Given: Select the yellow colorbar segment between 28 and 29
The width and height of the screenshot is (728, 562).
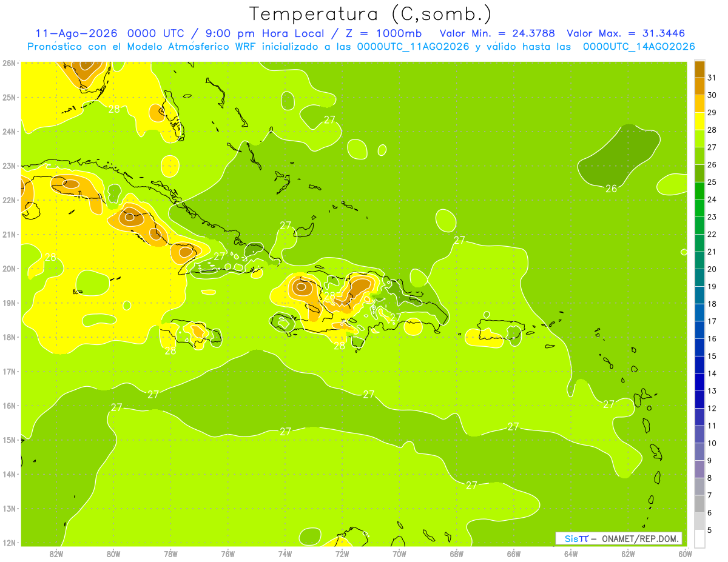Looking at the screenshot, I should coord(699,121).
